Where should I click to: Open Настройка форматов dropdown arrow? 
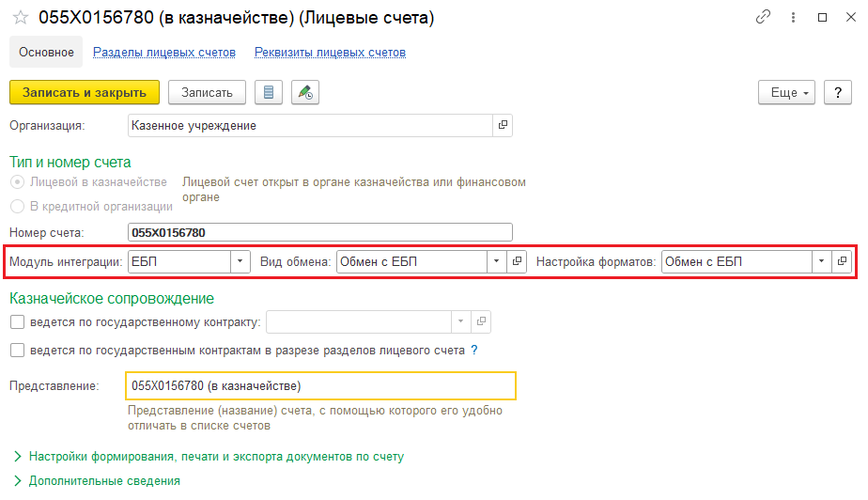point(821,261)
